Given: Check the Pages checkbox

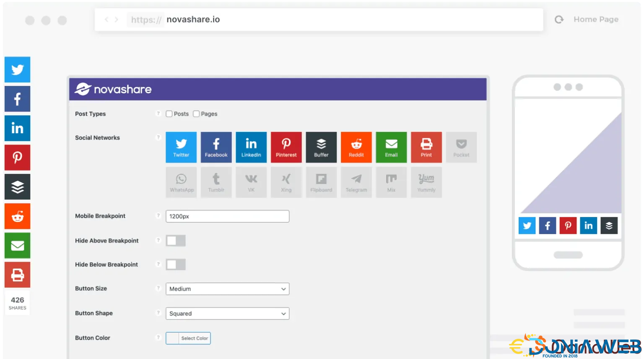Looking at the screenshot, I should click(196, 114).
